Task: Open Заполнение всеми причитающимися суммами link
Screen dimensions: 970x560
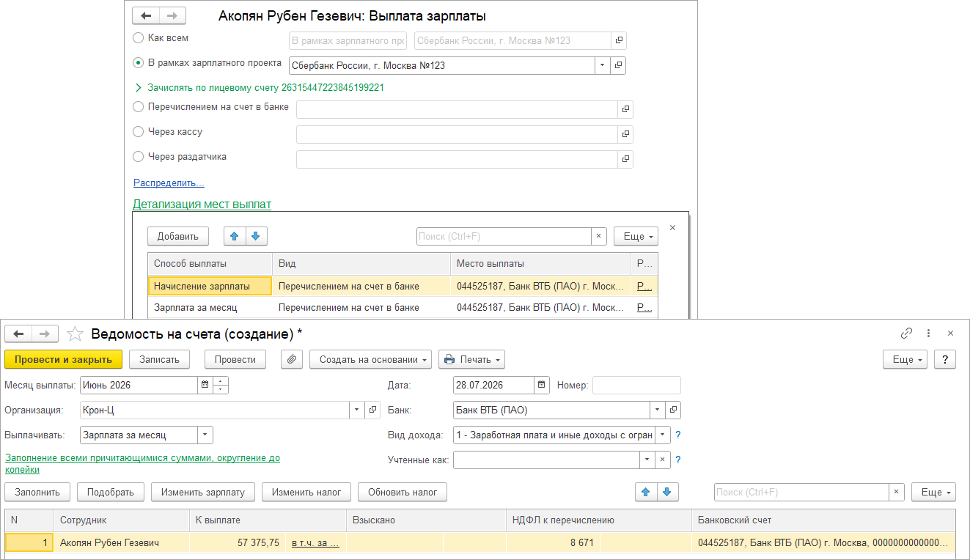Action: [x=143, y=463]
